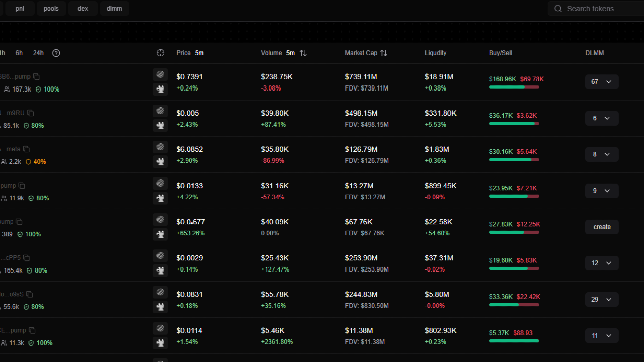Switch time filter to 24h
Image resolution: width=644 pixels, height=362 pixels.
pos(38,53)
